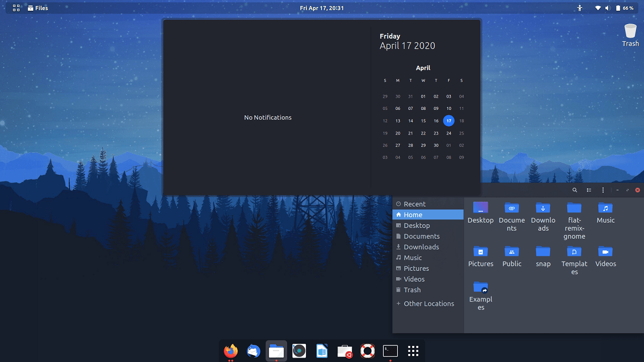The height and width of the screenshot is (362, 644).
Task: Open the Files menu in top bar
Action: [38, 8]
